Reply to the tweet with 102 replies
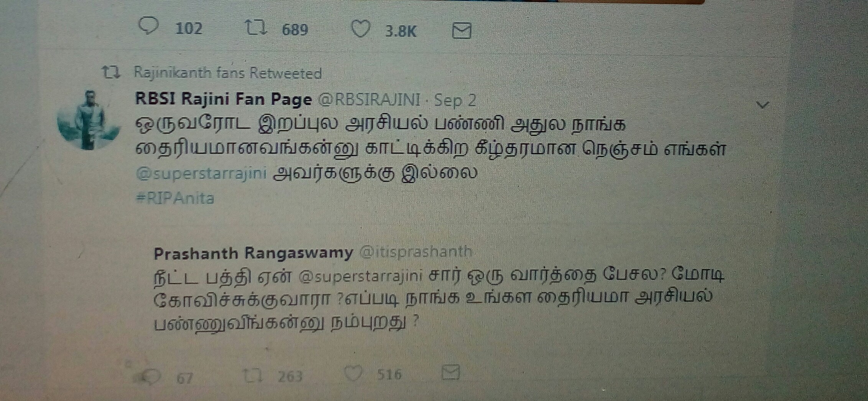 click(148, 26)
